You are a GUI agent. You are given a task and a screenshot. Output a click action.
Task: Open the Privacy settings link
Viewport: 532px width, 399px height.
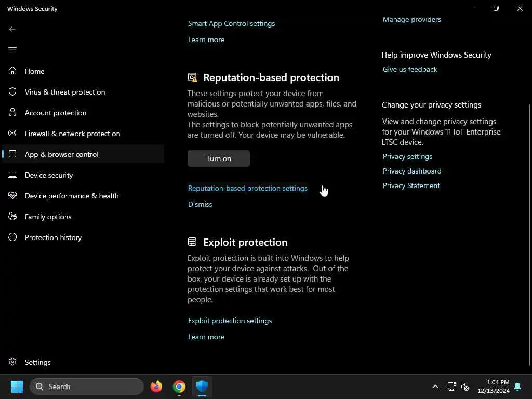pyautogui.click(x=407, y=156)
